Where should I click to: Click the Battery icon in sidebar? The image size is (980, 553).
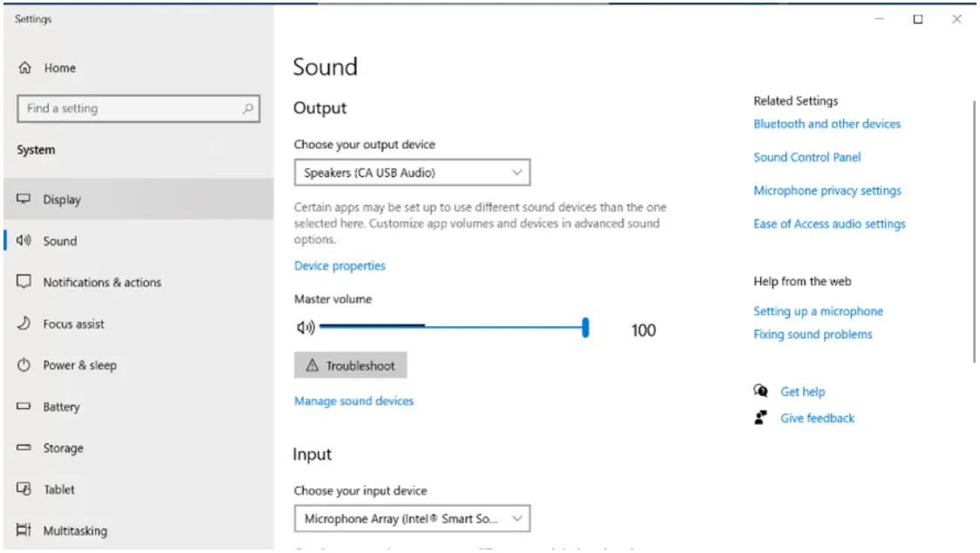coord(24,407)
